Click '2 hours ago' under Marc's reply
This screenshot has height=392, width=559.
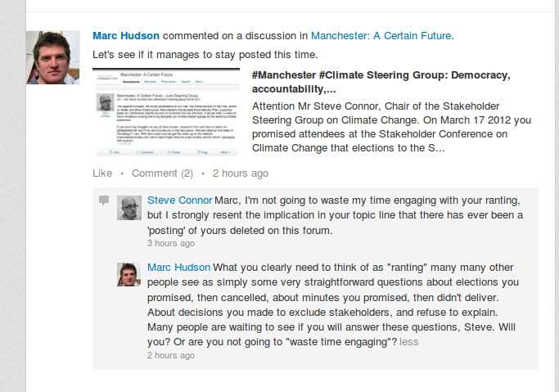click(x=170, y=356)
